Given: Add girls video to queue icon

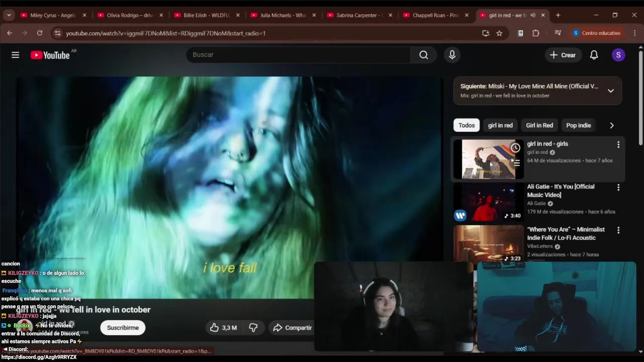Looking at the screenshot, I should point(515,162).
